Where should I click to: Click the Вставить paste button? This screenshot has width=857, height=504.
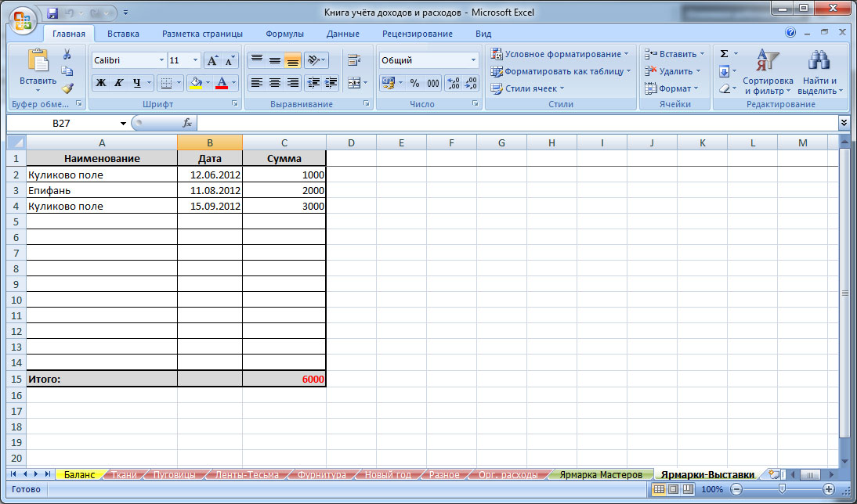pyautogui.click(x=38, y=69)
